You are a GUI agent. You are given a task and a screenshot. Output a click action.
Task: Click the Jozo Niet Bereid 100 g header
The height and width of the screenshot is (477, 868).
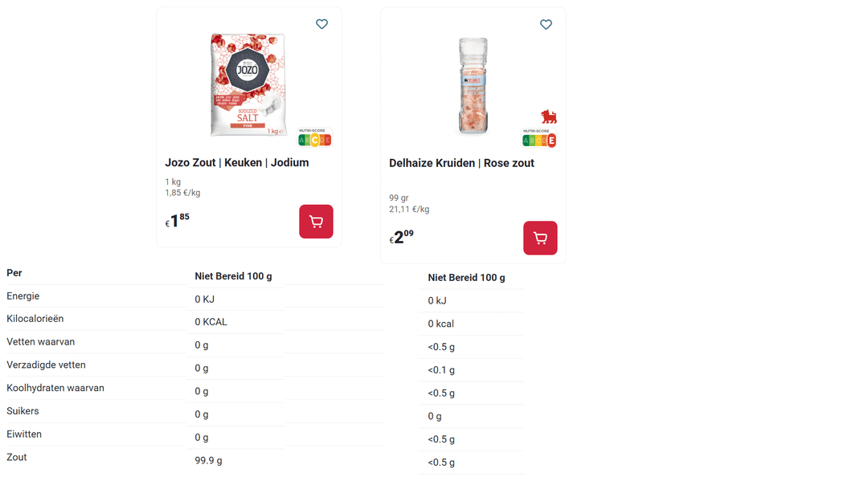[x=233, y=276]
